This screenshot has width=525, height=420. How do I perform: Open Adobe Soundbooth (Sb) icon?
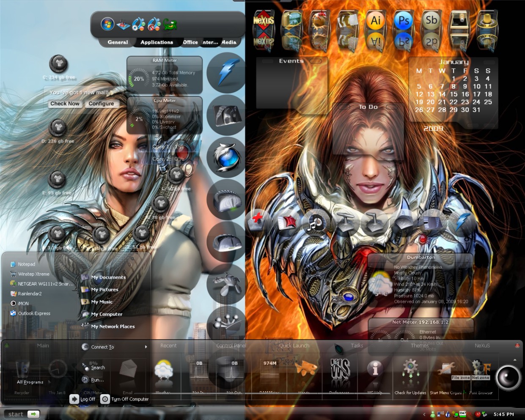(431, 20)
